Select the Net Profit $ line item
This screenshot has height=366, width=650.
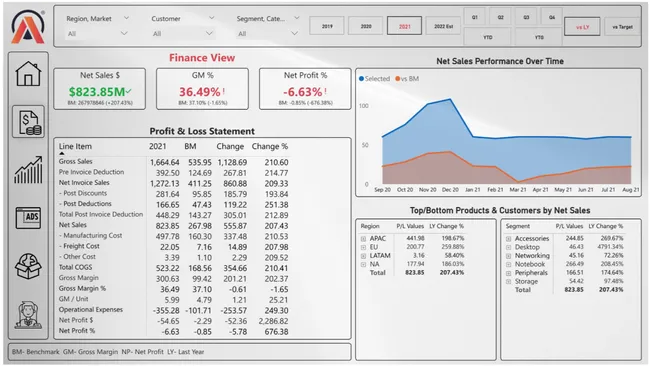coord(76,320)
